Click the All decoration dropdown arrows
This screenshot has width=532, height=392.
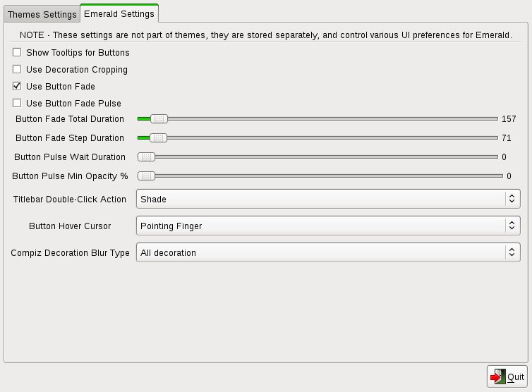click(512, 252)
